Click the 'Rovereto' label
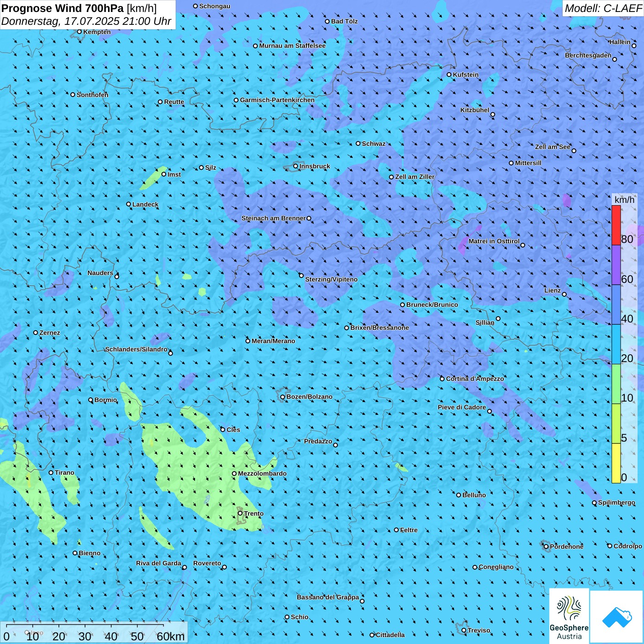This screenshot has width=644, height=644. (207, 563)
